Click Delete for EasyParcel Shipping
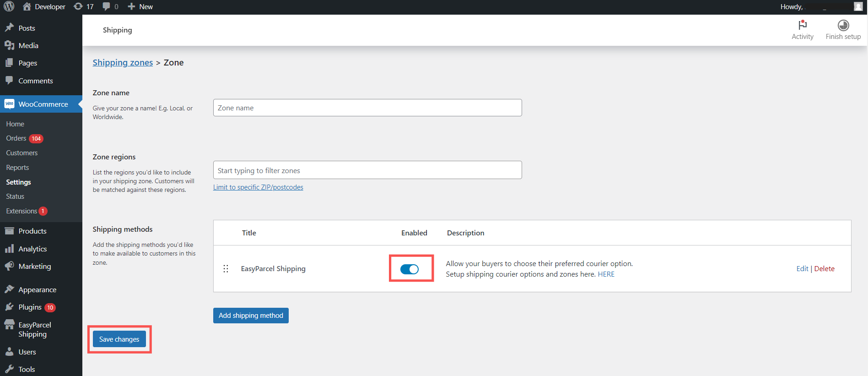Screen dimensions: 868x376 tap(824, 268)
